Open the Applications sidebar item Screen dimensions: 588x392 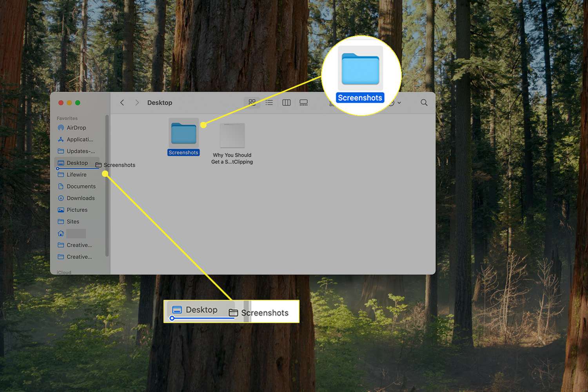(80, 140)
